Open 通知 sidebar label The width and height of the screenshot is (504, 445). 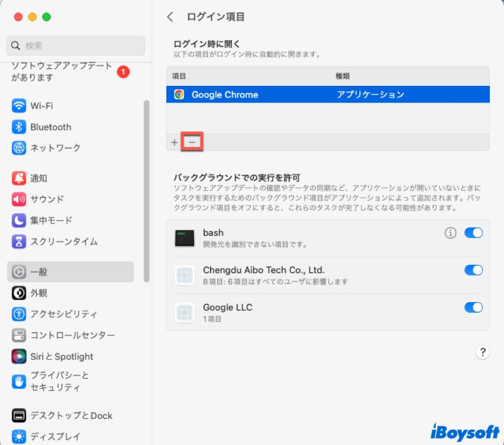click(39, 178)
